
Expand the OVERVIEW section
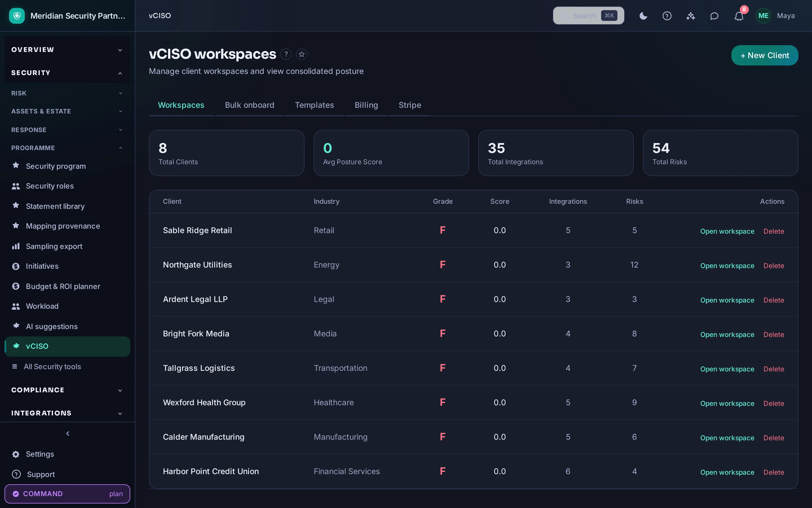coord(67,50)
